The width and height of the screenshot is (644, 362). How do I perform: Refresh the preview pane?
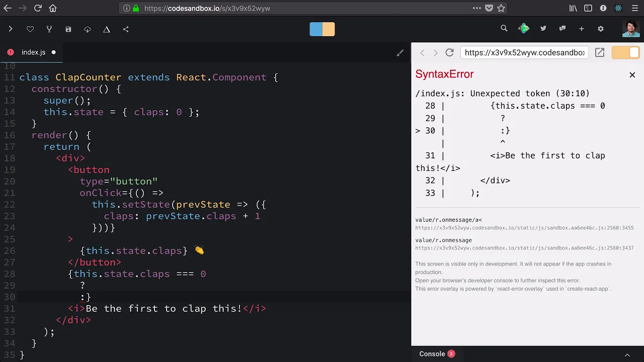tap(450, 53)
